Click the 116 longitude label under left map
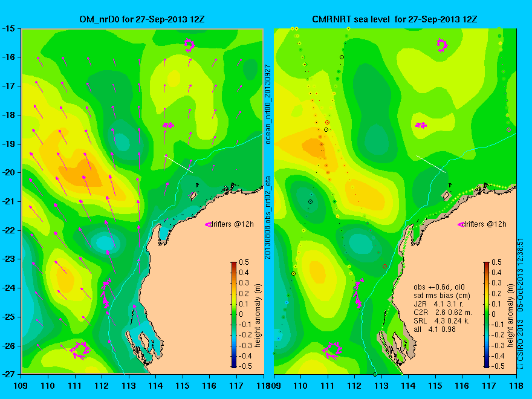532x399 pixels. pos(210,386)
